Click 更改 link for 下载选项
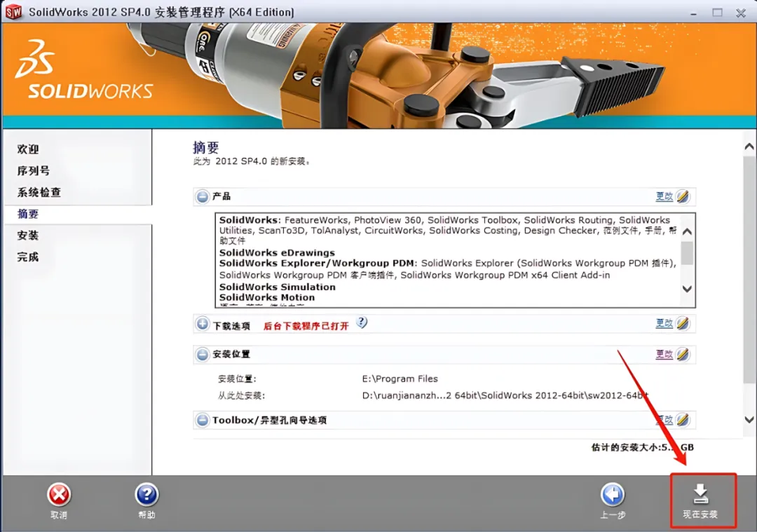The width and height of the screenshot is (757, 532). tap(664, 323)
